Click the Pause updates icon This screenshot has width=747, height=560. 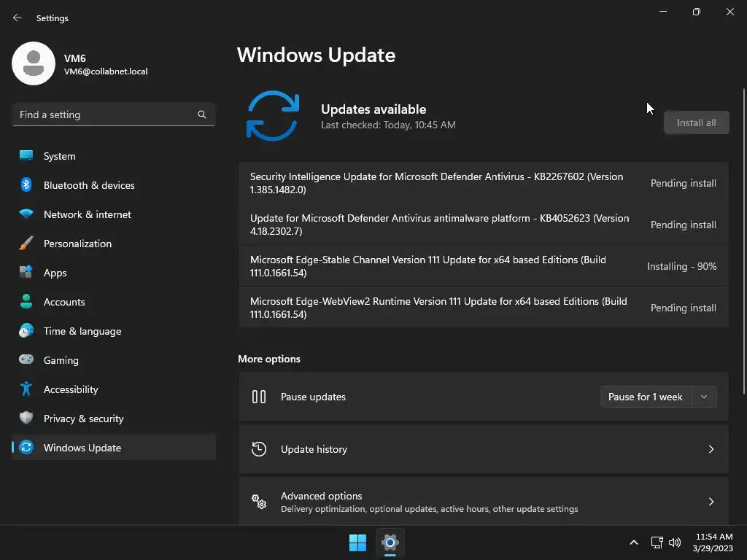click(259, 397)
